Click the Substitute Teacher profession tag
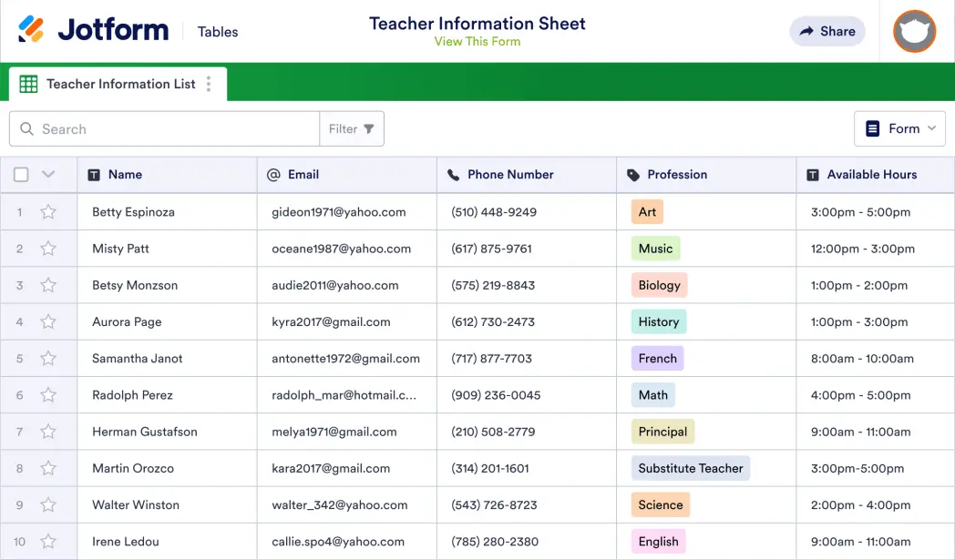Screen dimensions: 955x560 (690, 468)
